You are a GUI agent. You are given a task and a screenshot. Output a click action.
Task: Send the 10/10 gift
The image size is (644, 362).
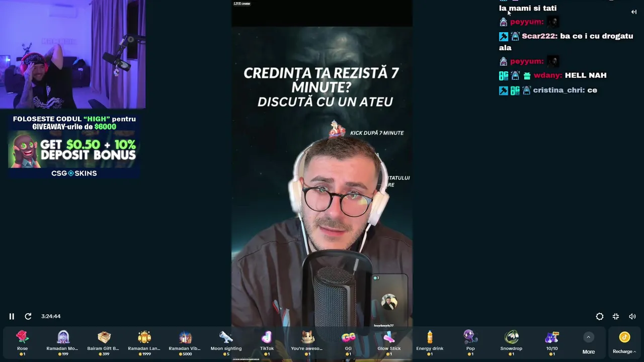coord(552,343)
